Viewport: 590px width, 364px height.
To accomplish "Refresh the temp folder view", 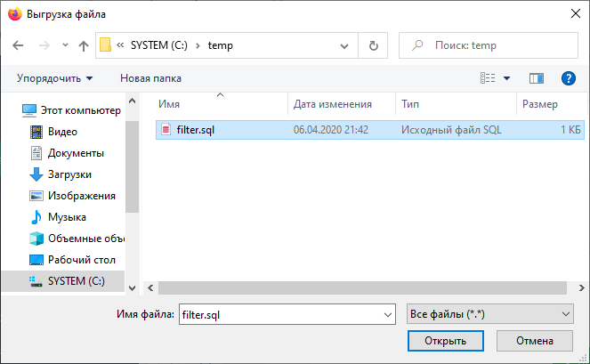I will point(373,45).
